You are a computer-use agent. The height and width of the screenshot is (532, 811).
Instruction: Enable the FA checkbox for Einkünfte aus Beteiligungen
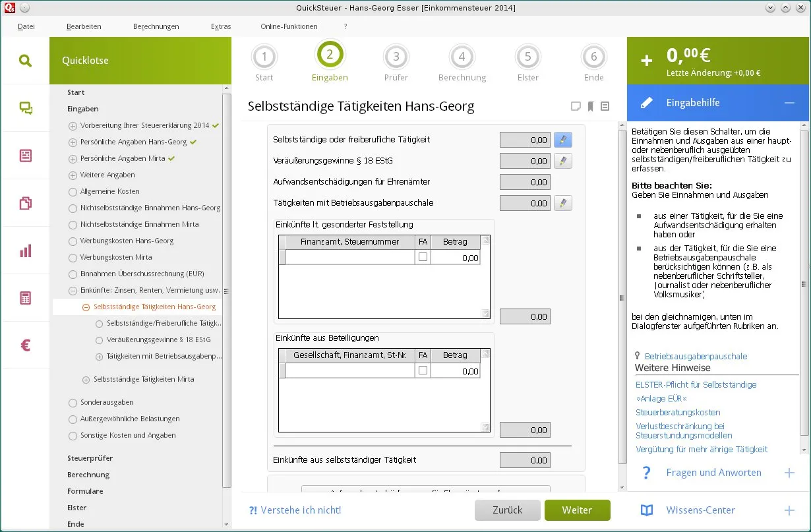423,370
